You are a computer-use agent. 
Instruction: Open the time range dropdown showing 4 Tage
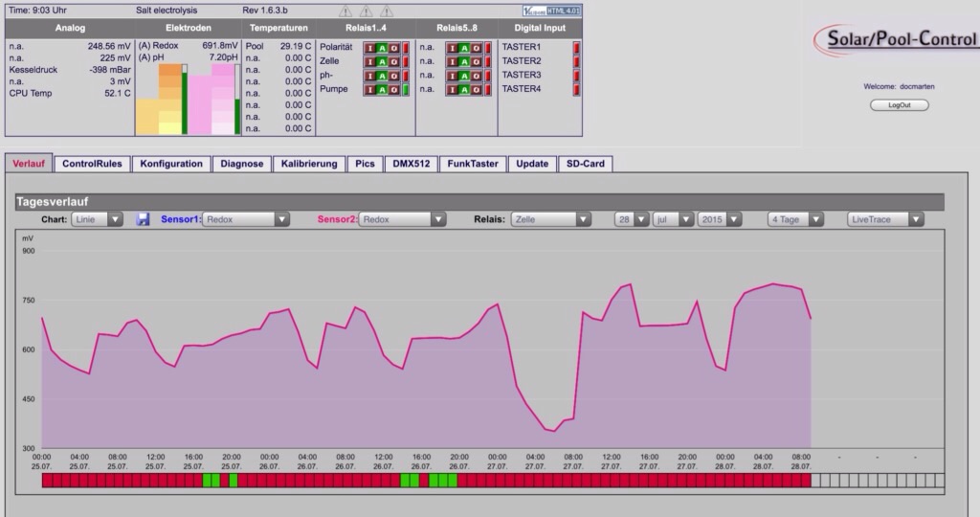coord(795,219)
